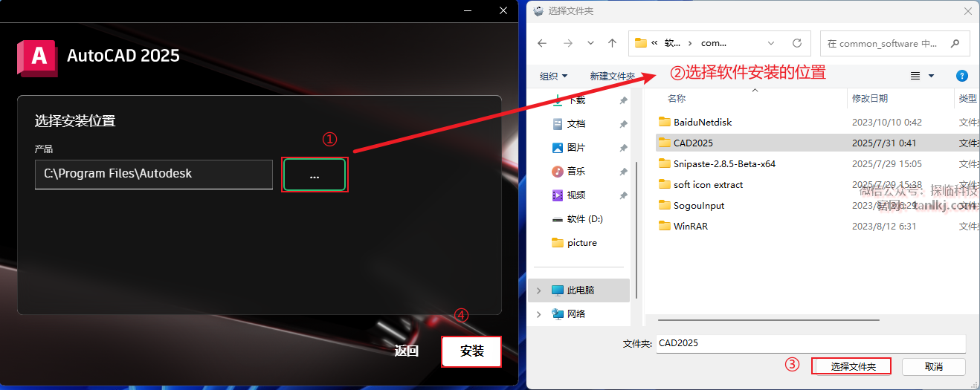Click the 选择文件夹 dialog title icon
Viewport: 980px width, 390px height.
pyautogui.click(x=538, y=10)
